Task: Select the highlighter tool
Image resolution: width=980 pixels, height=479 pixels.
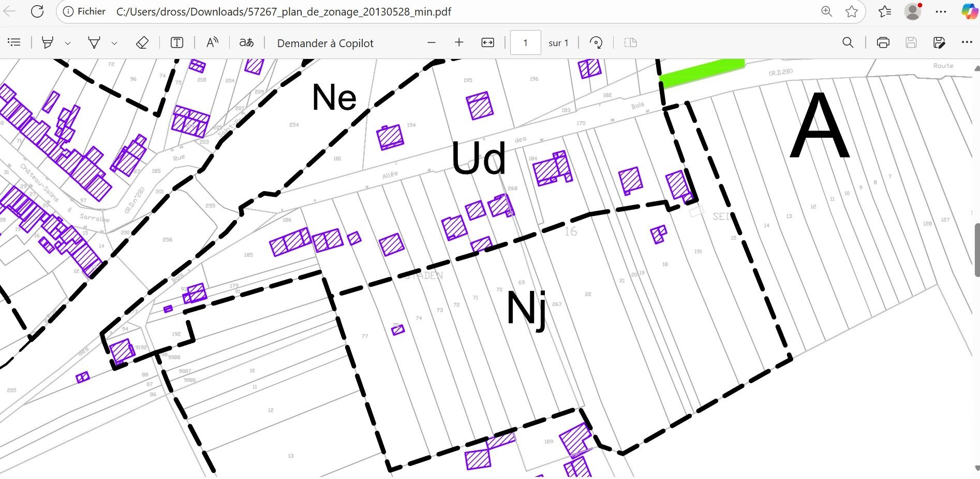Action: click(48, 42)
